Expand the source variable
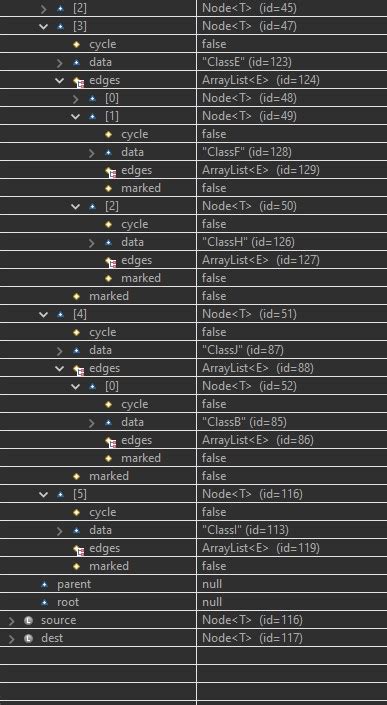 coord(12,620)
